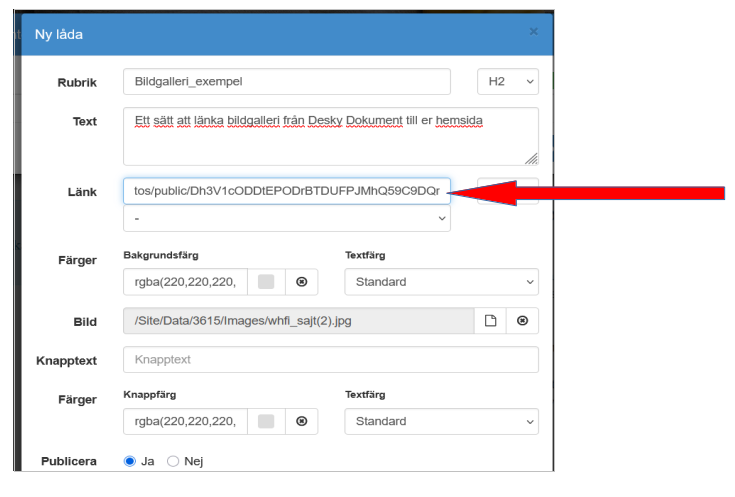
Task: Close the Ny låda dialog
Action: pos(533,32)
